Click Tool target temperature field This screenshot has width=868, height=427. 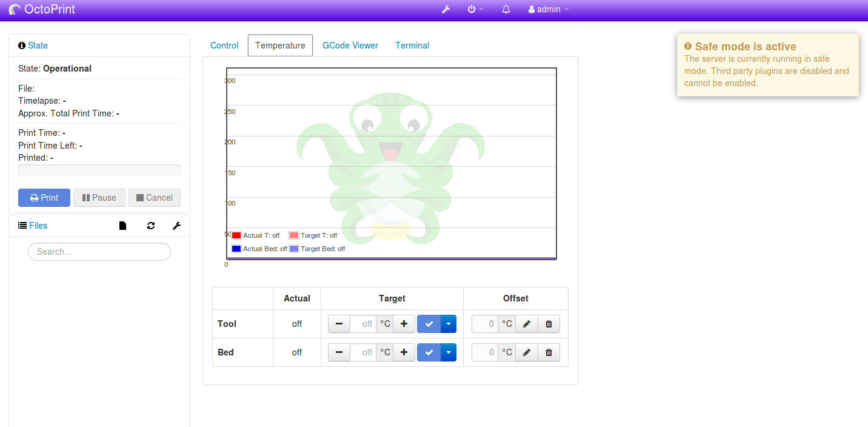tap(363, 324)
